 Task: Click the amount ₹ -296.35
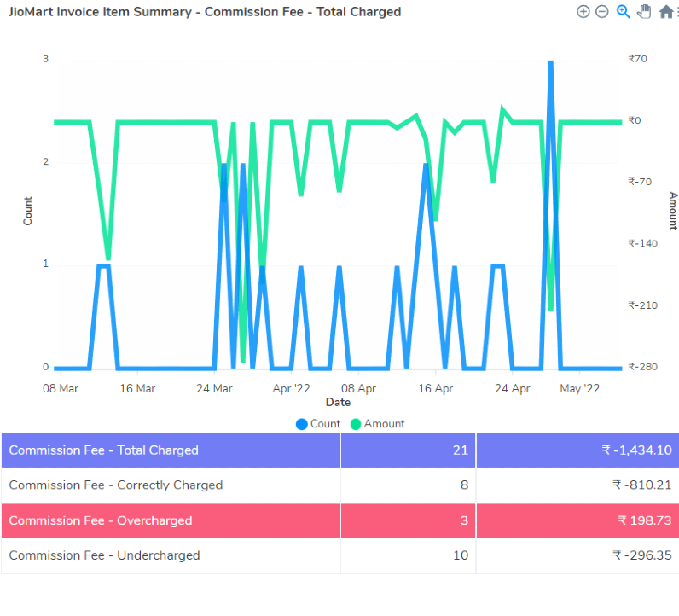click(x=642, y=555)
